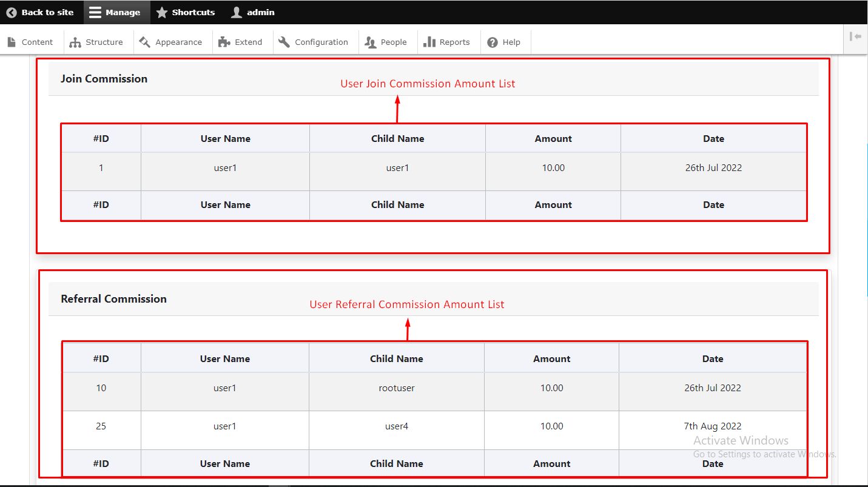Screen dimensions: 868x487
Task: Click the Back to site arrow icon
Action: click(12, 12)
